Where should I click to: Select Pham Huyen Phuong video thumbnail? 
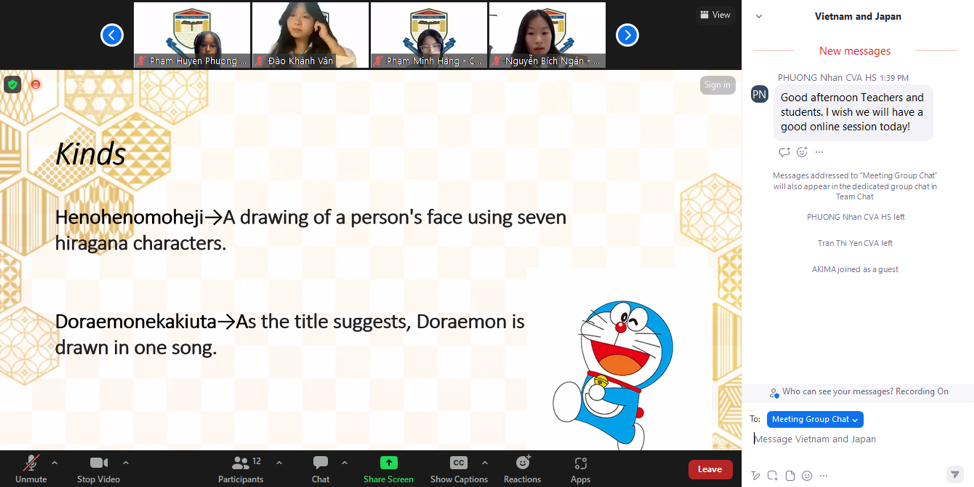pos(192,35)
